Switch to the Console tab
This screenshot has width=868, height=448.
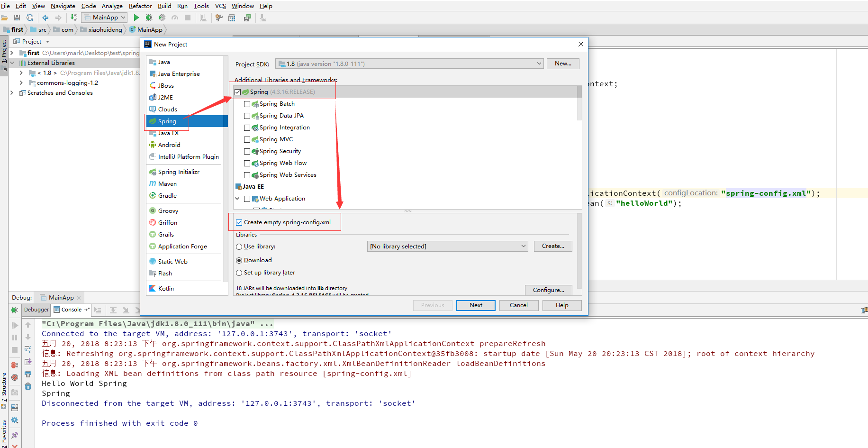[71, 310]
